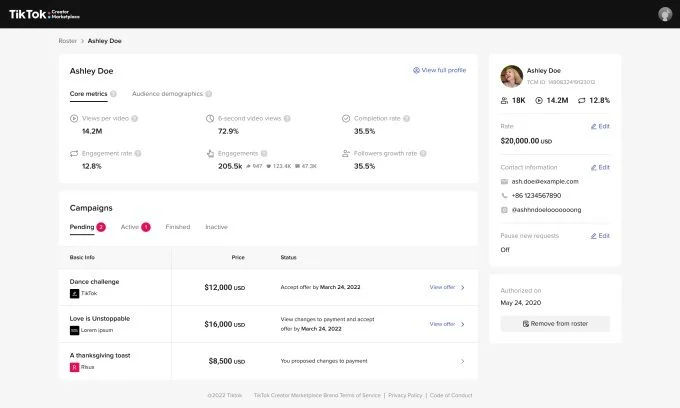
Task: Go to Roster in breadcrumb
Action: [x=68, y=41]
